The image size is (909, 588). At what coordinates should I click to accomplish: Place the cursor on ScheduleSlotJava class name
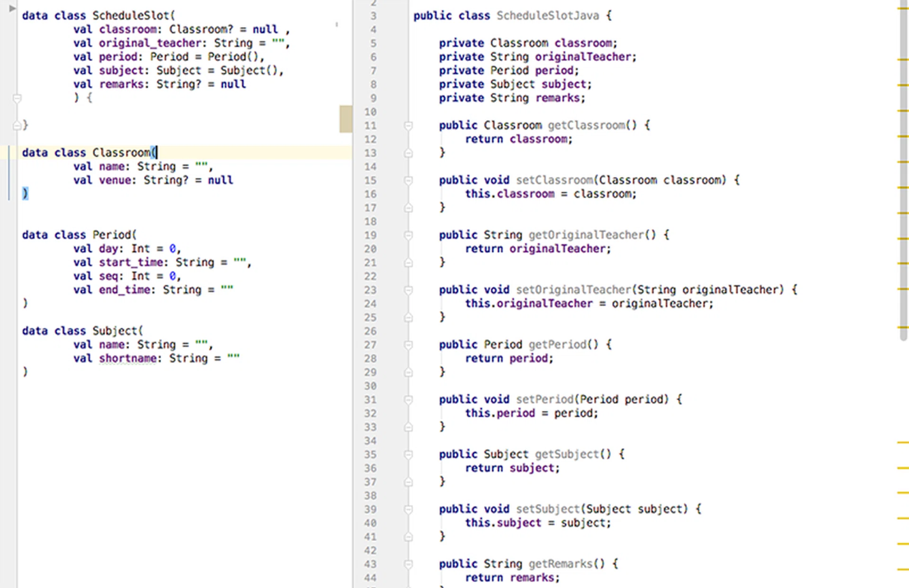[x=547, y=16]
